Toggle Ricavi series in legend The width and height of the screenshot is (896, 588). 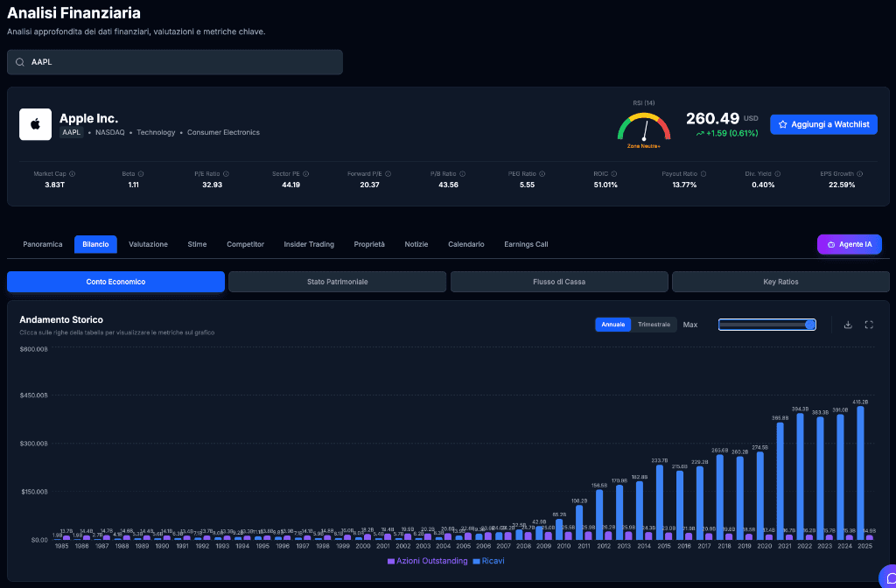click(x=487, y=561)
